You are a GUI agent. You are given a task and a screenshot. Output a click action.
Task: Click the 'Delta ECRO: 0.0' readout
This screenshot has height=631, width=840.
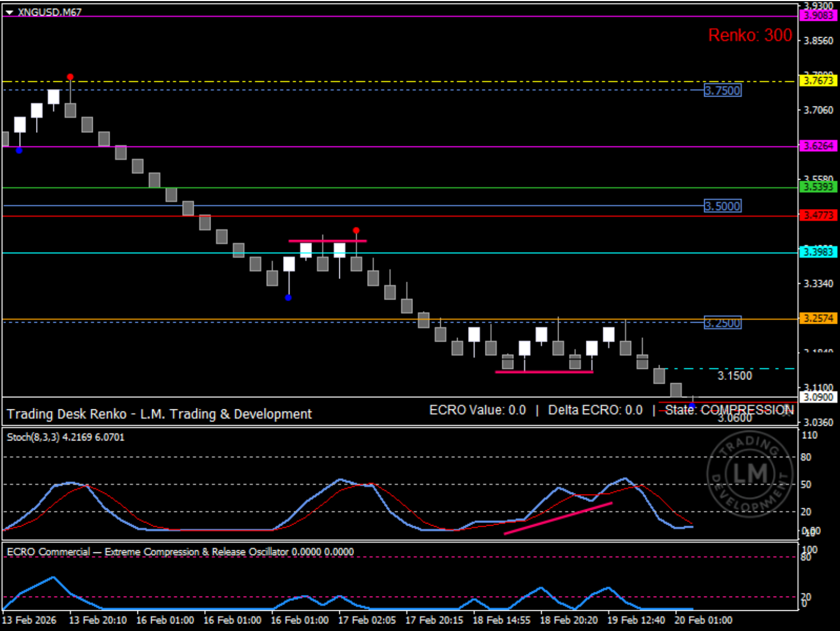pos(595,410)
